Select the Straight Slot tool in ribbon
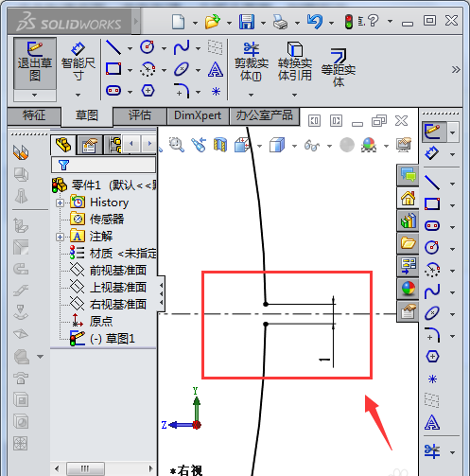Screen dimensions: 470x476 click(113, 91)
